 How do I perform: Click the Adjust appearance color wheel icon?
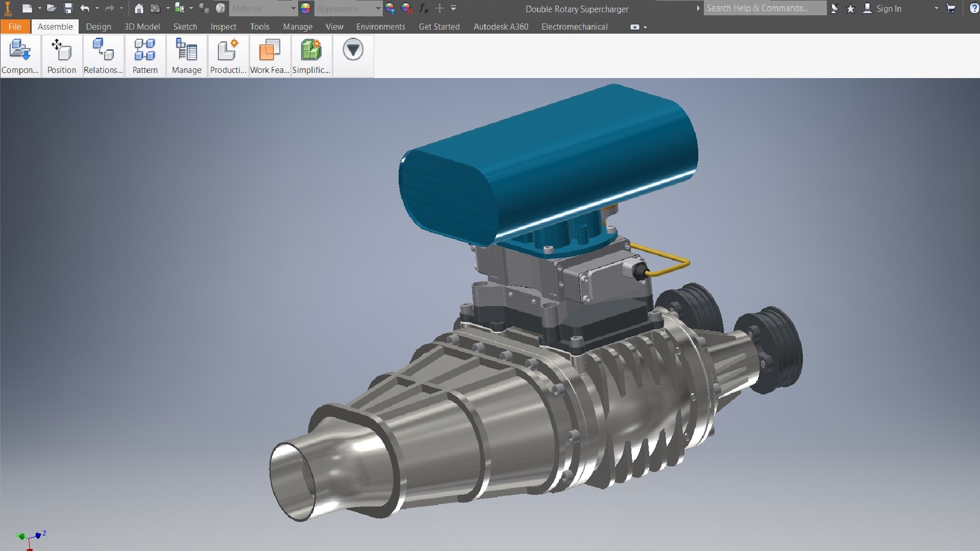coord(390,8)
